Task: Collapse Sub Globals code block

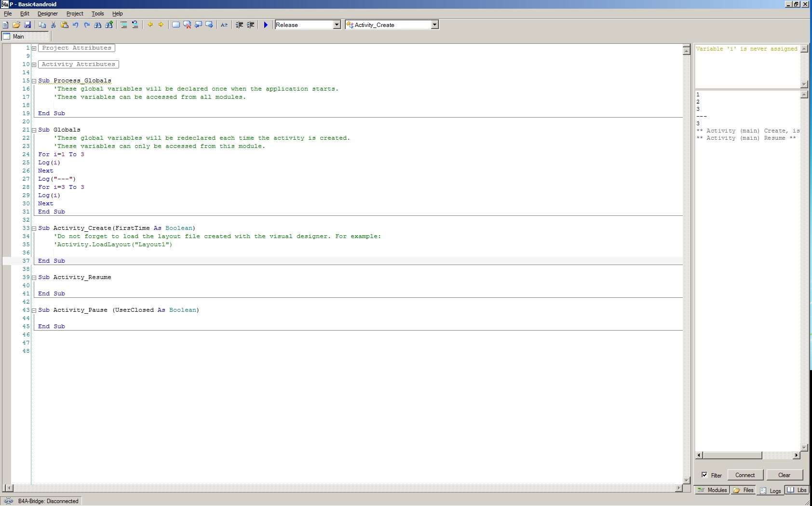Action: [34, 130]
